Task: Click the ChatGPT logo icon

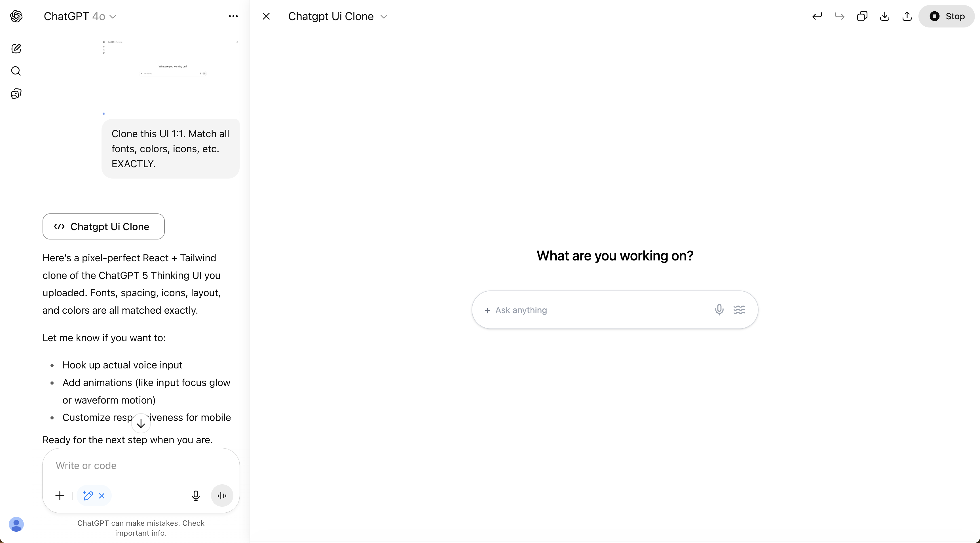Action: pyautogui.click(x=16, y=16)
